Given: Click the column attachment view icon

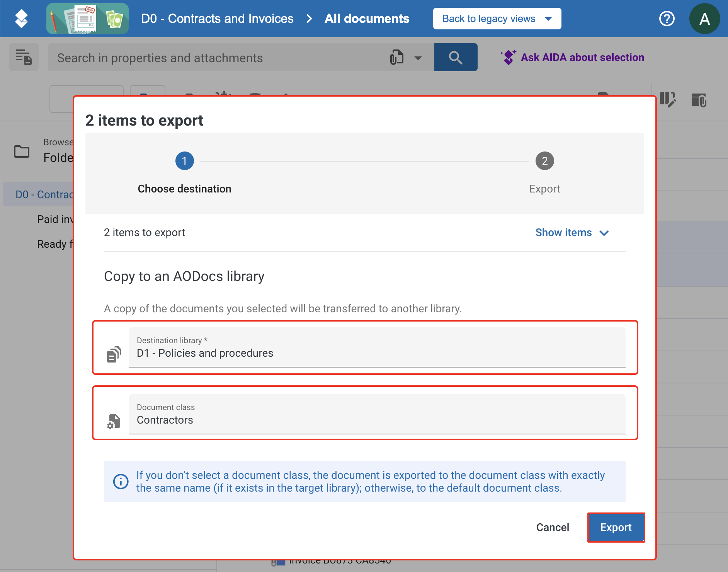Looking at the screenshot, I should [x=699, y=100].
